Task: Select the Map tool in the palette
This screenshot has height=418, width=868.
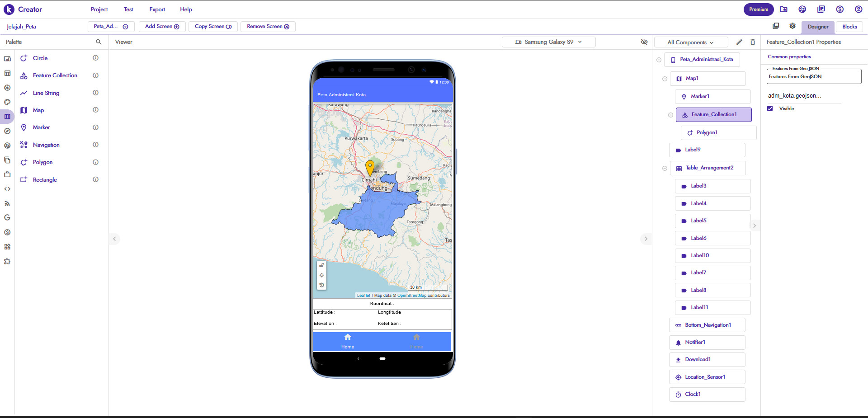Action: pos(38,110)
